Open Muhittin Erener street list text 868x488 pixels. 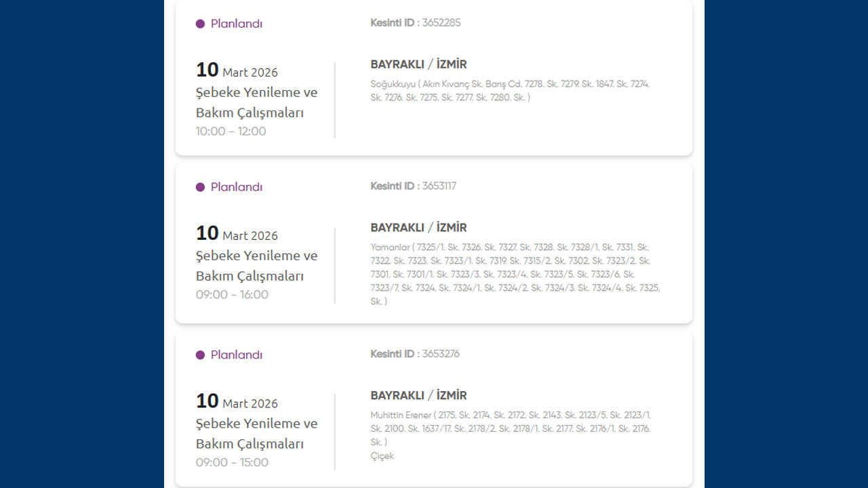(x=510, y=428)
